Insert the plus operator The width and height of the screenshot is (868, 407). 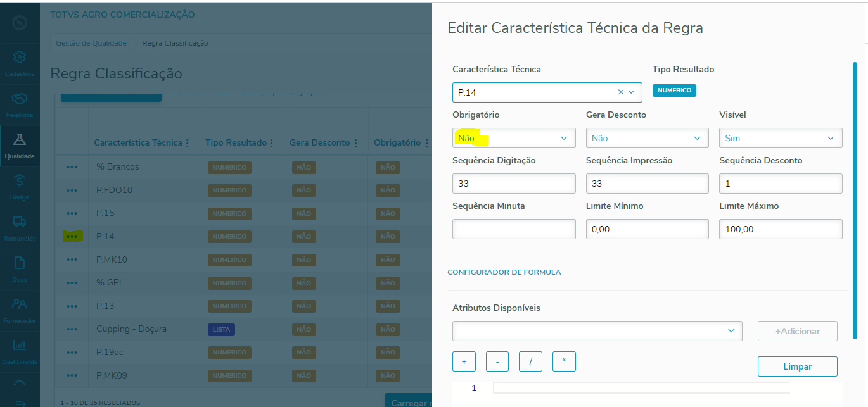coord(464,361)
